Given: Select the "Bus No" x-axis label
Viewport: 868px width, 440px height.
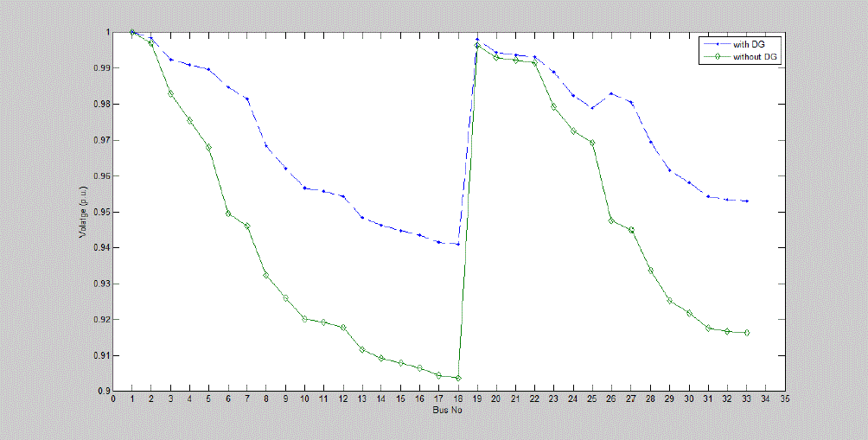Looking at the screenshot, I should point(449,409).
